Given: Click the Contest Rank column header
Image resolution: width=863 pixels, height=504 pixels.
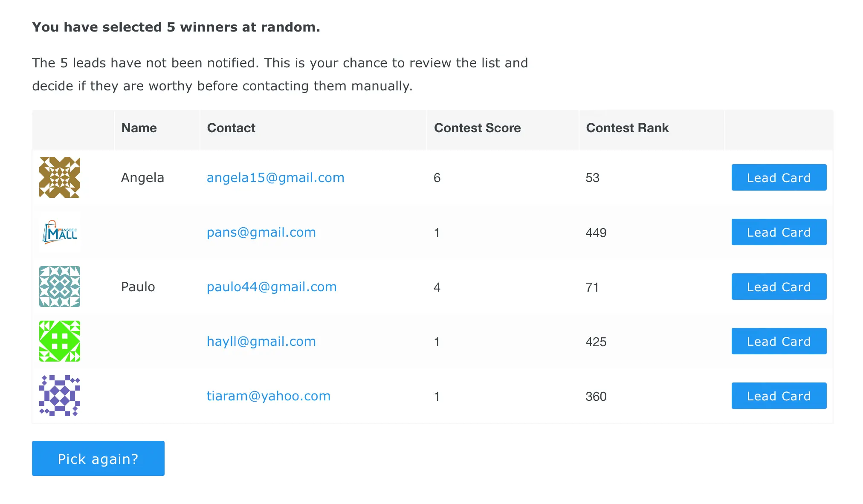Looking at the screenshot, I should point(628,128).
